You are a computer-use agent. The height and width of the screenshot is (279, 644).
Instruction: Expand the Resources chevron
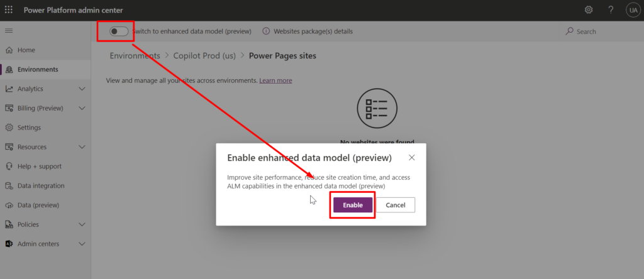tap(82, 147)
